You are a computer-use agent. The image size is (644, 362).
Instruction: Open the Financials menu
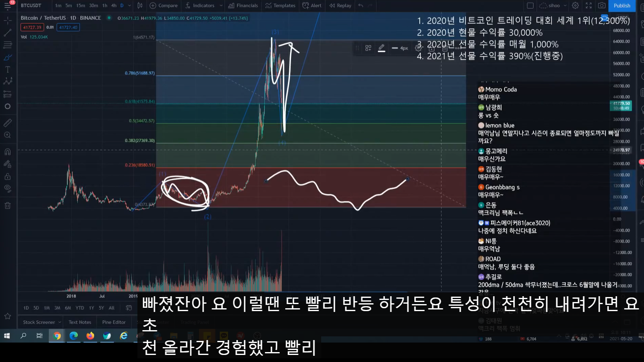coord(243,6)
